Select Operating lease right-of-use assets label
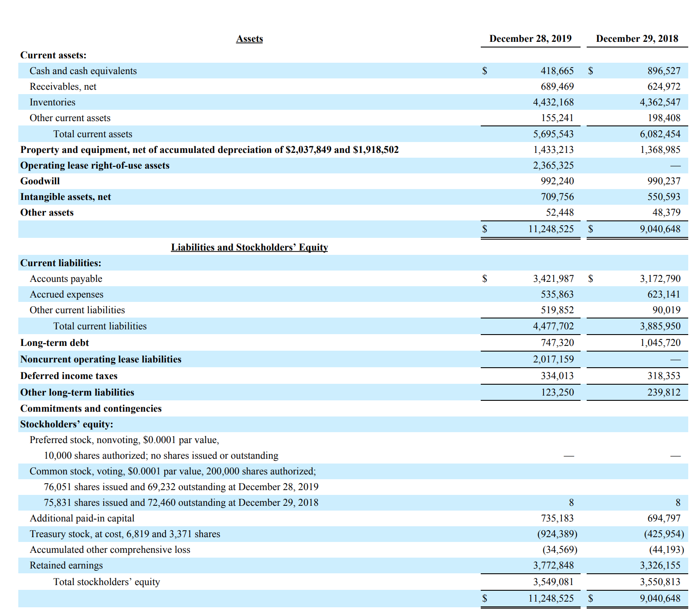The width and height of the screenshot is (700, 616). tap(95, 166)
